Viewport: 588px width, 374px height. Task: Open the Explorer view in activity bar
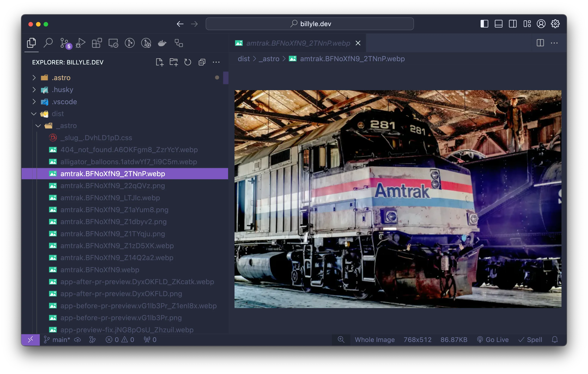click(31, 43)
